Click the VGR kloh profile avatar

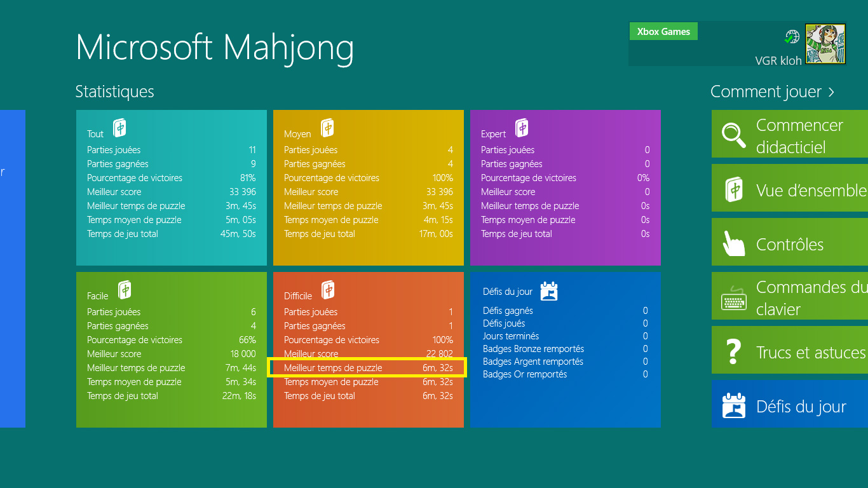(x=825, y=44)
